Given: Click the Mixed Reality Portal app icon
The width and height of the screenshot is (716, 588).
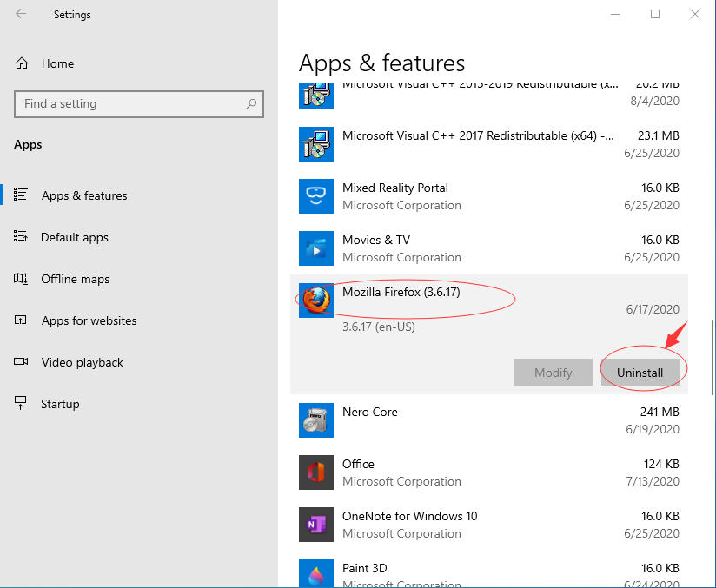Looking at the screenshot, I should point(316,195).
